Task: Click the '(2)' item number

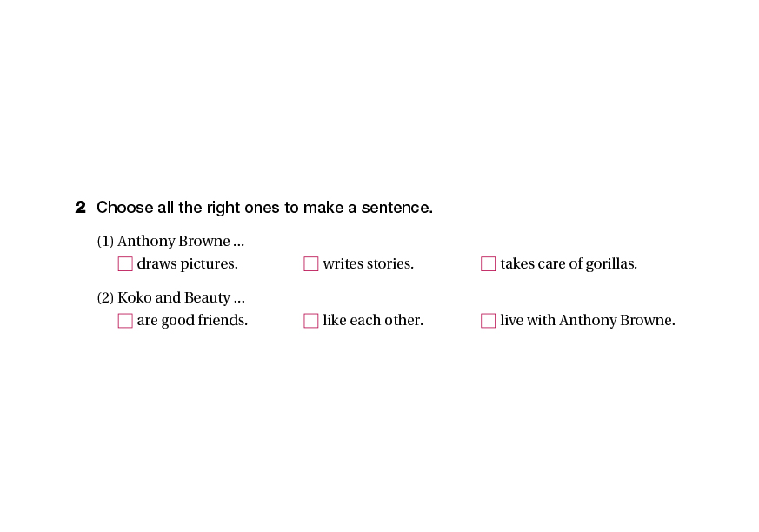Action: [105, 298]
